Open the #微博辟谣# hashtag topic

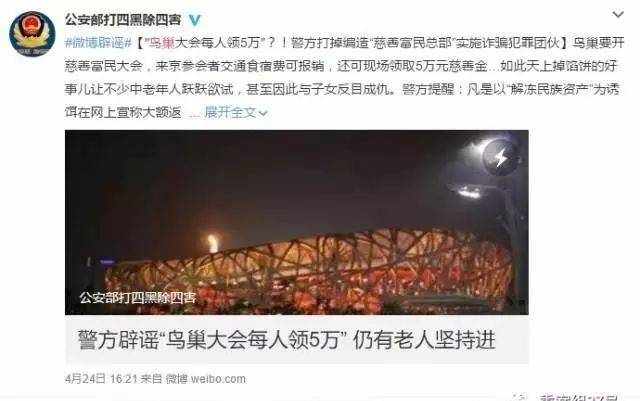[x=98, y=43]
